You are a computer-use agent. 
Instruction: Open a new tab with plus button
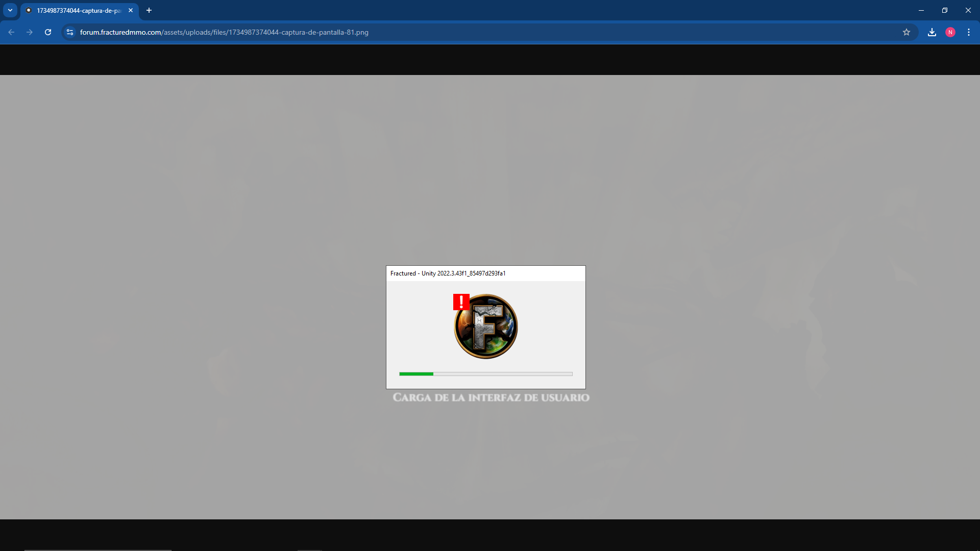click(x=149, y=10)
